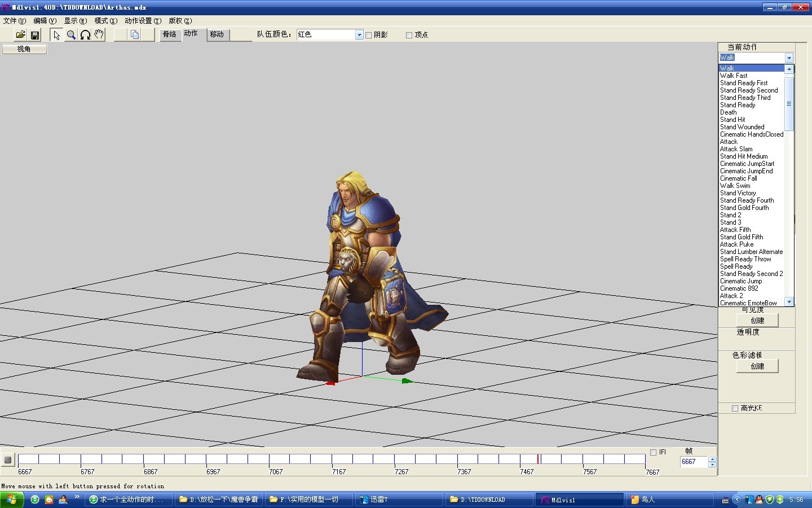Open the 鸟人 taskbar item
The width and height of the screenshot is (812, 508).
pos(669,500)
